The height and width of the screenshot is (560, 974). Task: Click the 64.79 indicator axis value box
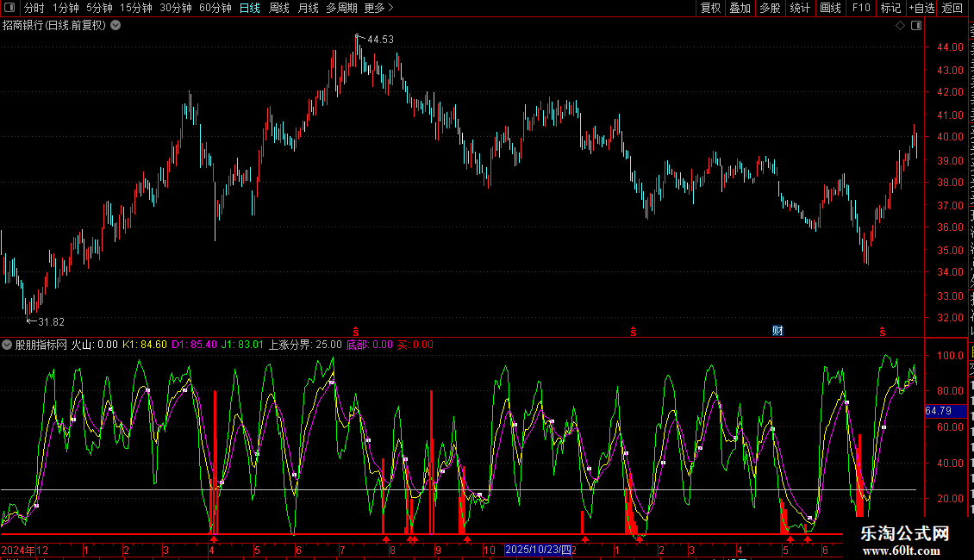tap(945, 411)
